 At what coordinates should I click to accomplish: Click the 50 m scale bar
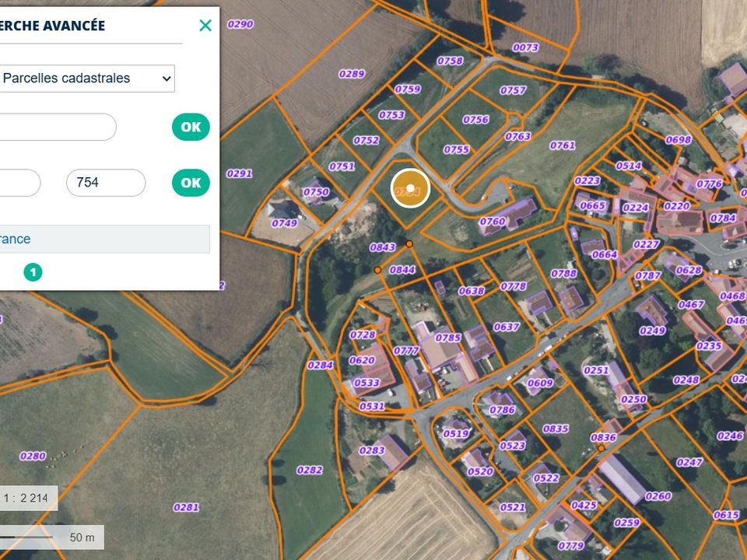click(x=52, y=537)
